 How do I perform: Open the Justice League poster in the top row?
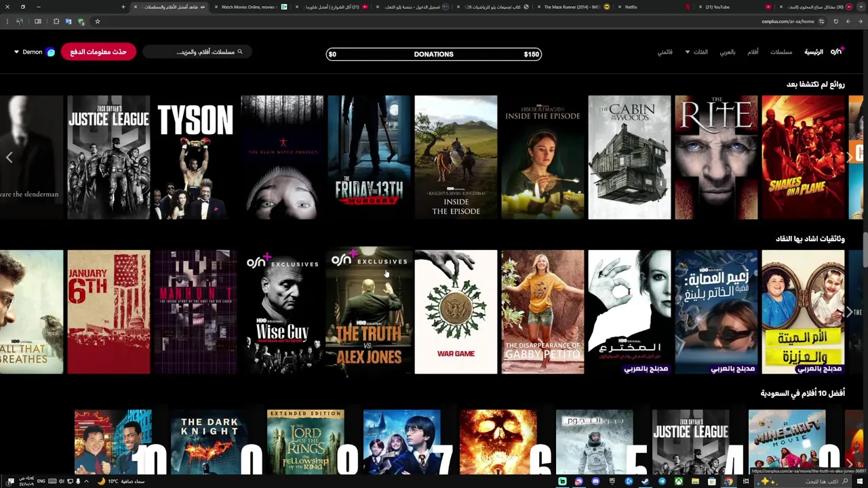pos(108,157)
